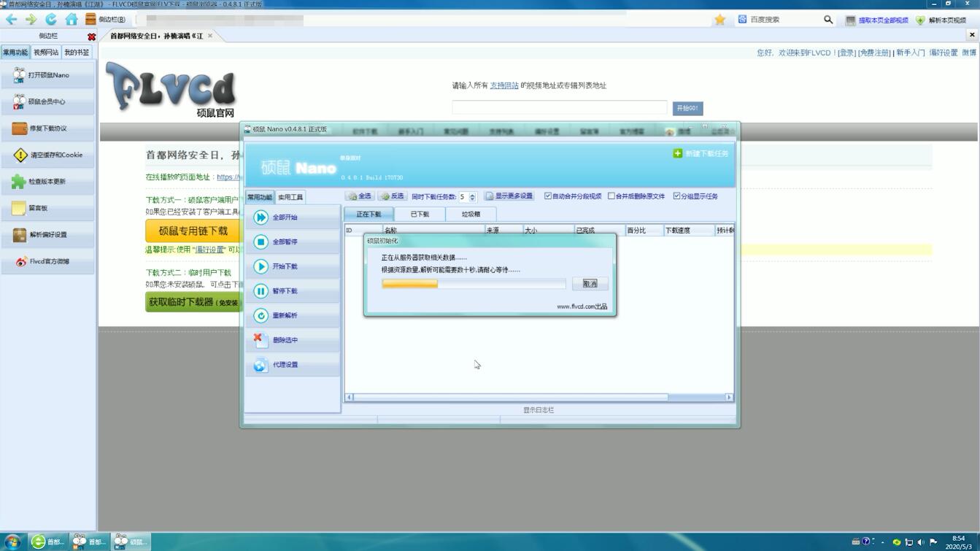Click the volume icon in the system tray
This screenshot has width=980, height=551.
(921, 542)
